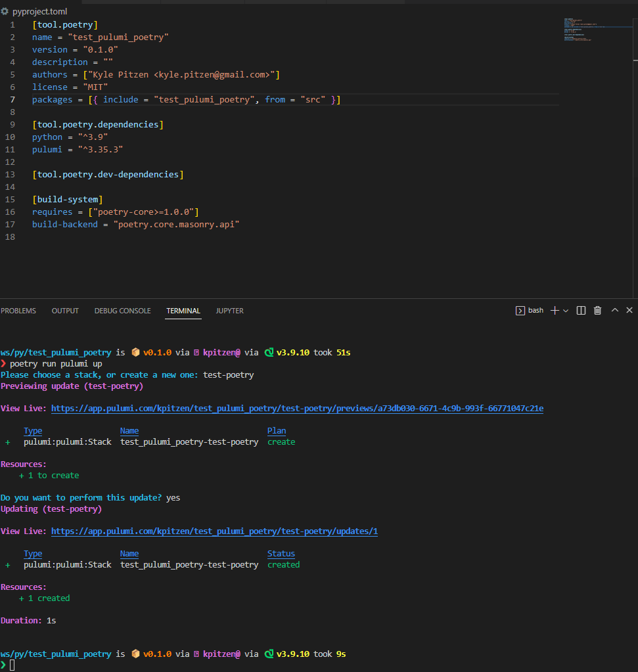Select the bash entry in the terminal list
This screenshot has width=638, height=672.
[535, 310]
